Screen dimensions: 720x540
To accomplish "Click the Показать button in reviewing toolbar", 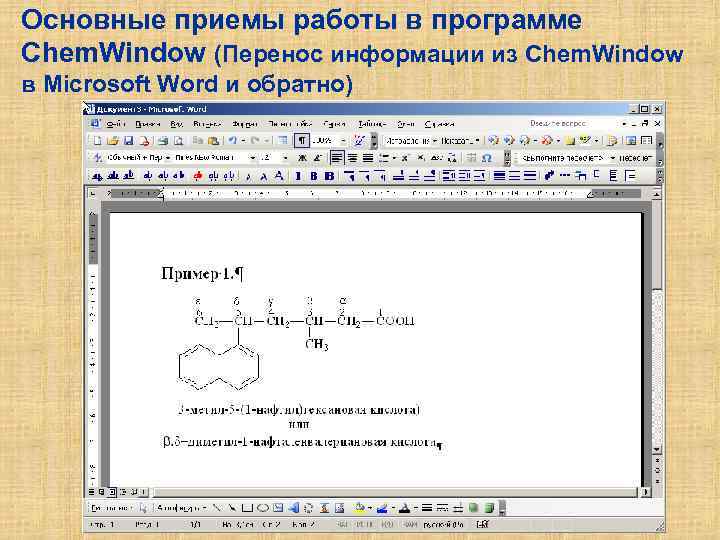I will pyautogui.click(x=460, y=141).
